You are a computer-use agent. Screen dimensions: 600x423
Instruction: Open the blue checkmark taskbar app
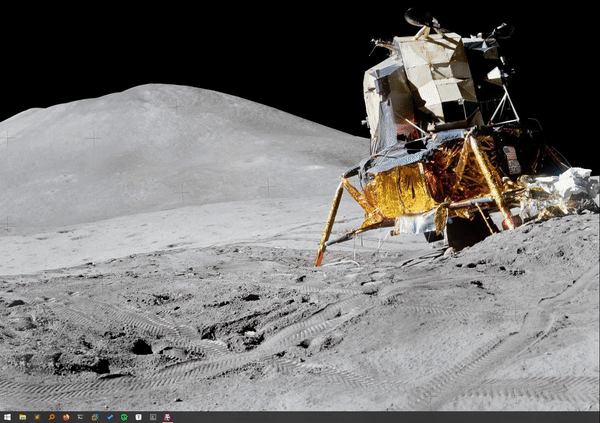(x=110, y=417)
